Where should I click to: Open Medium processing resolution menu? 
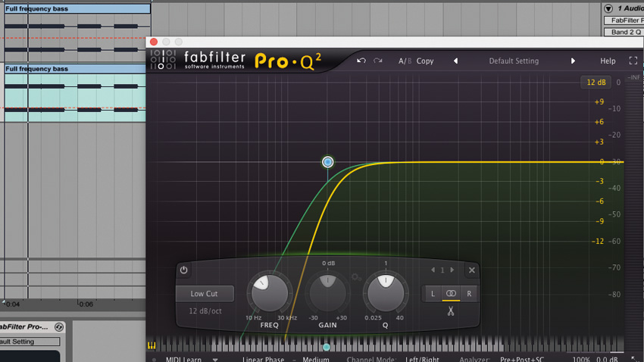coord(316,359)
